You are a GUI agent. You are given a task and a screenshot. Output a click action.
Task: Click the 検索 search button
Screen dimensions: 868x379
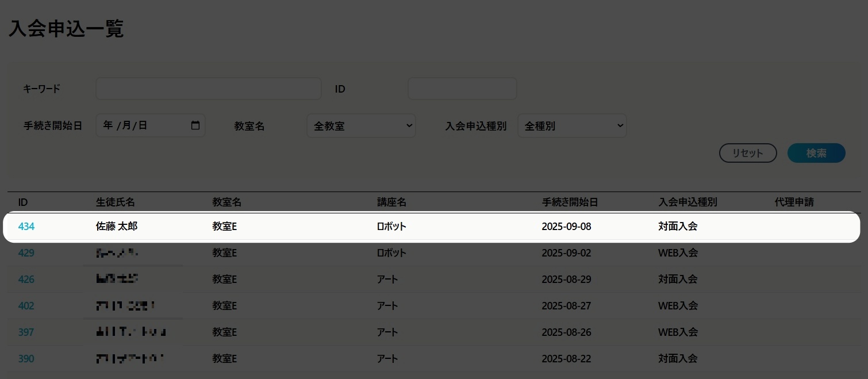(816, 153)
